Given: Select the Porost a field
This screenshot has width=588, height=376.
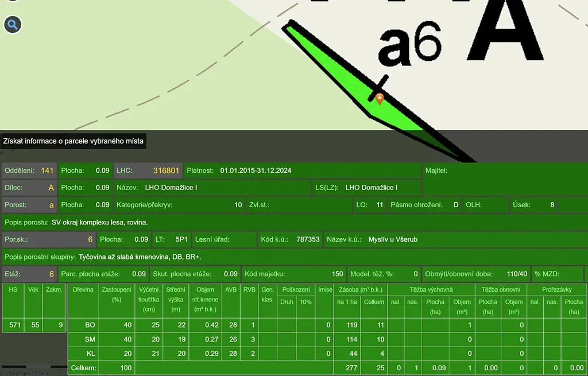Looking at the screenshot, I should 29,205.
